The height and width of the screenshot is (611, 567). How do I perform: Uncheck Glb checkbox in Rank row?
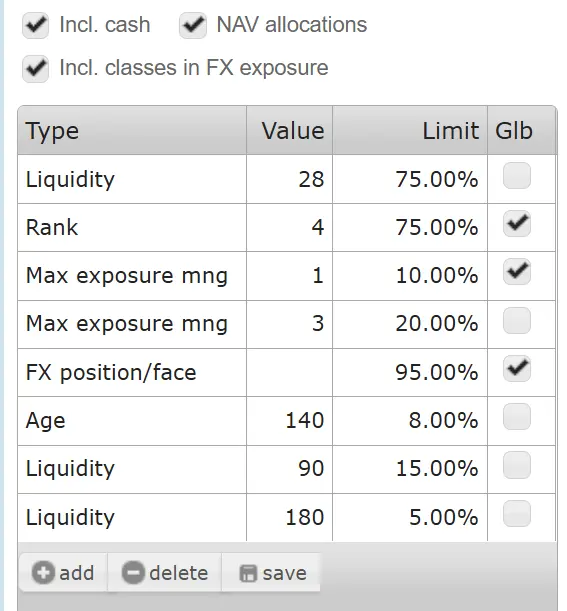[x=517, y=224]
